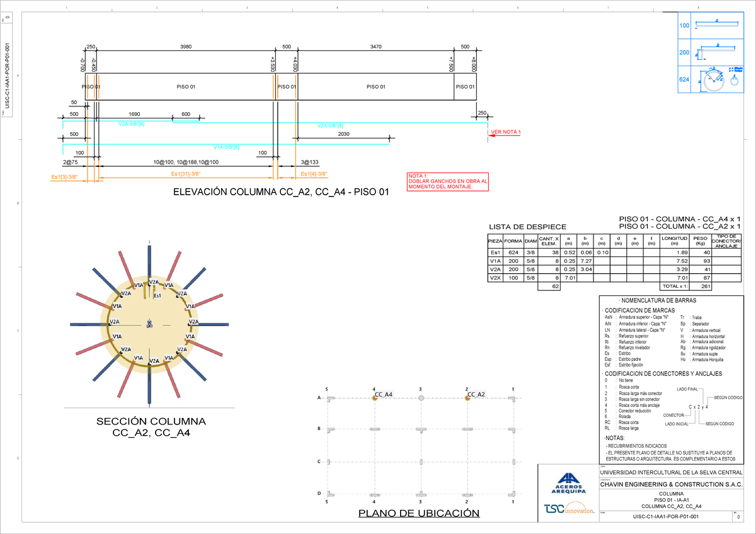756x534 pixels.
Task: Select the CC_A4 column marker in the location plan
Action: tap(374, 398)
